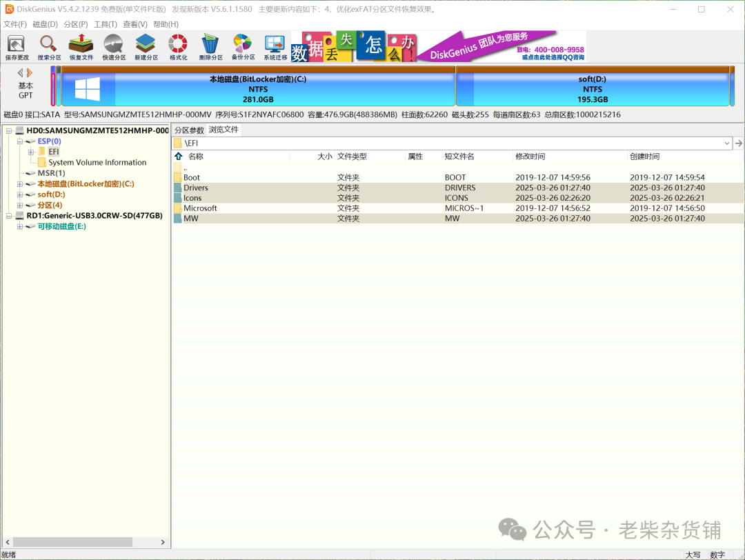Expand the 分区(4) tree node

20,206
